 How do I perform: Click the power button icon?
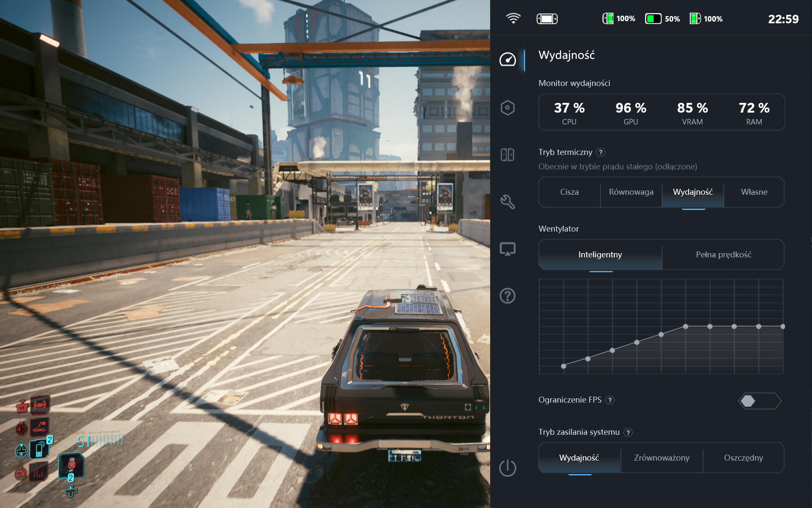[x=507, y=468]
